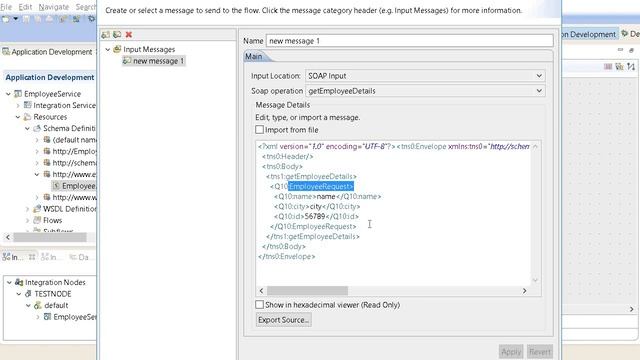Open the Navigate menu
The width and height of the screenshot is (640, 360).
point(53,7)
